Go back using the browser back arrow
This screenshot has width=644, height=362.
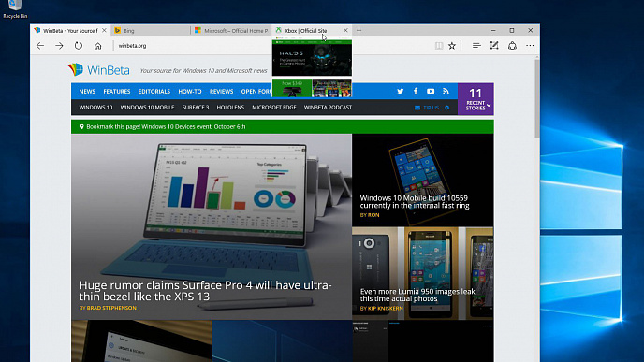pos(40,46)
